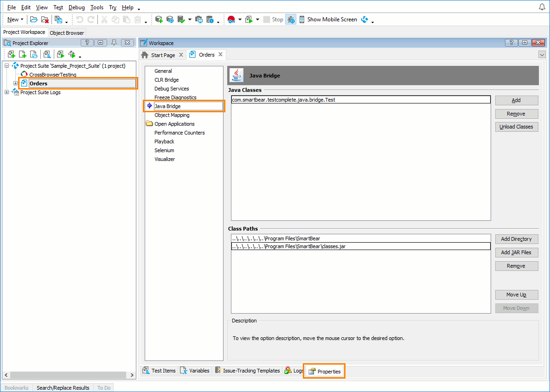Open the dropdown arrow next to Record icon
This screenshot has height=392, width=550.
[240, 19]
